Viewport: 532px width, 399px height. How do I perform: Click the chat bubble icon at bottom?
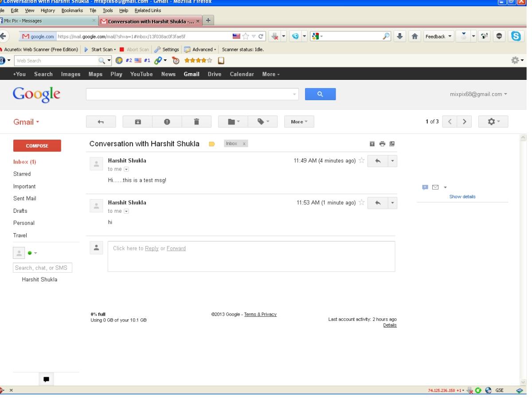pos(46,379)
